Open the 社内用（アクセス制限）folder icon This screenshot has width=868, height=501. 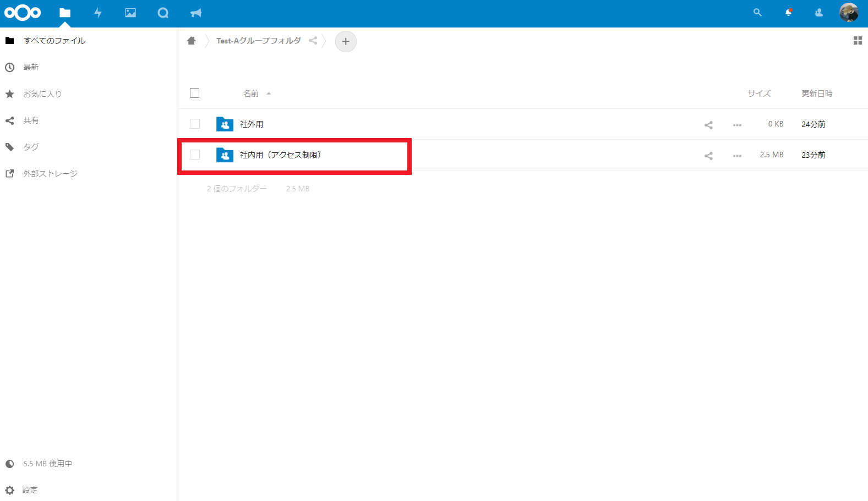pos(225,155)
